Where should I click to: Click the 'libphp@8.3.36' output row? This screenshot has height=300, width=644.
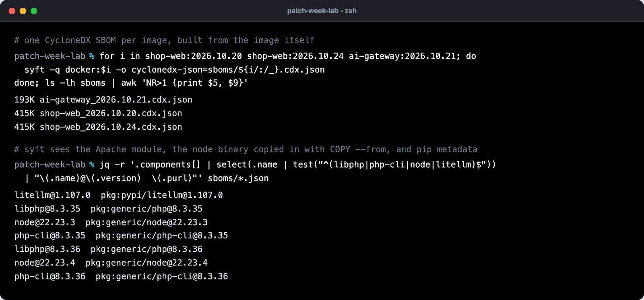coord(108,249)
